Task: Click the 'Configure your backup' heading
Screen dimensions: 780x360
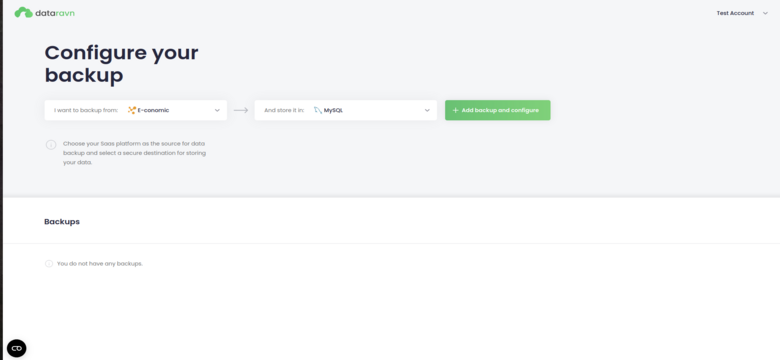Action: (121, 64)
